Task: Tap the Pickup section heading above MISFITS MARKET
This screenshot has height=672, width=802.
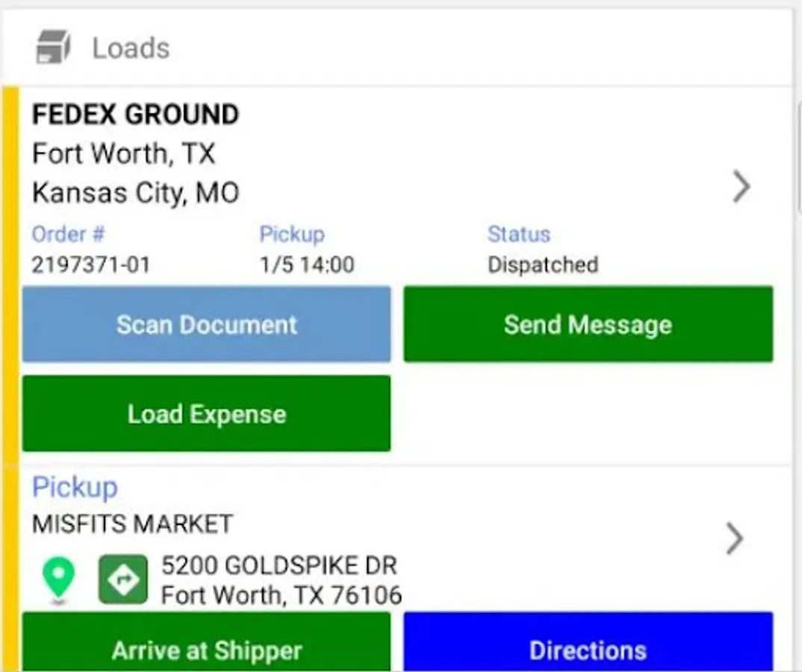Action: (x=75, y=488)
